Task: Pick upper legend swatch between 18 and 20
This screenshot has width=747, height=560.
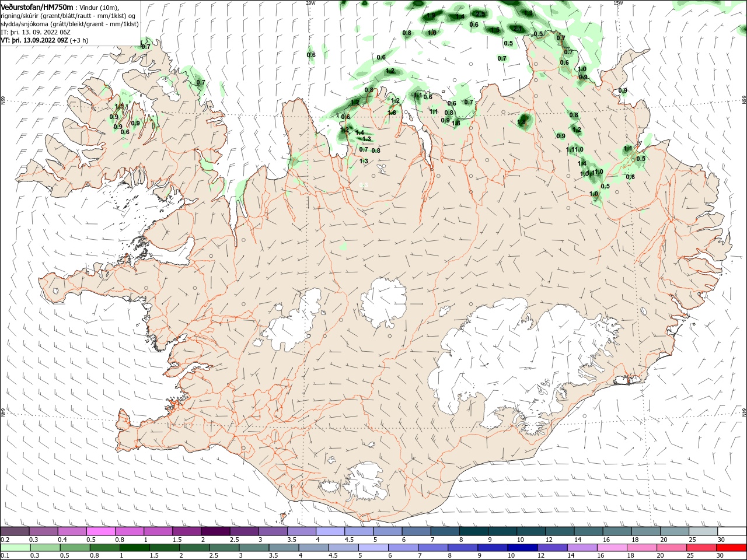Action: pos(646,531)
